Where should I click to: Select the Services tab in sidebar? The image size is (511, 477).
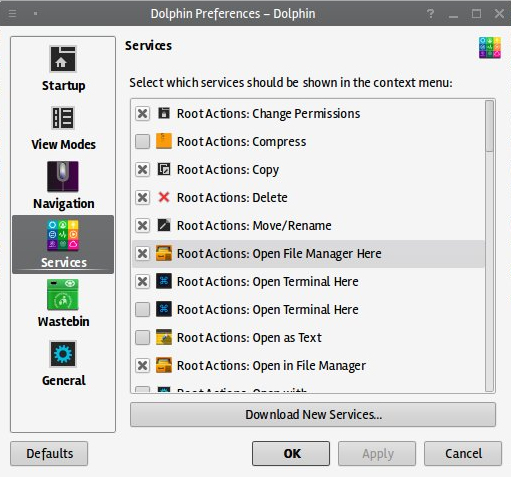(63, 245)
